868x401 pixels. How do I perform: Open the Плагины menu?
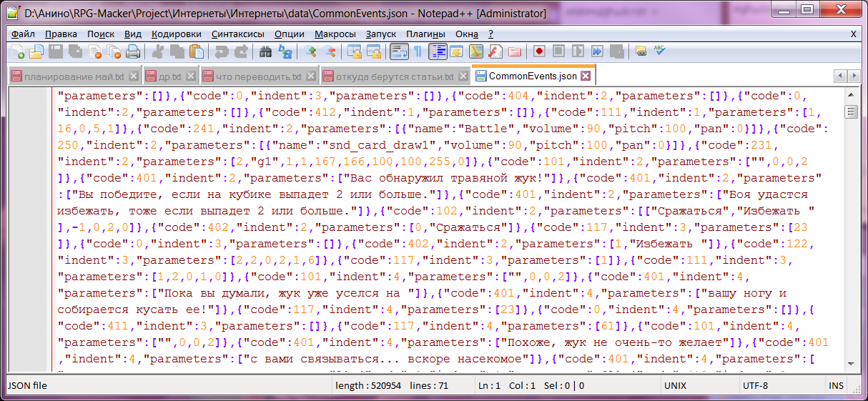[425, 34]
